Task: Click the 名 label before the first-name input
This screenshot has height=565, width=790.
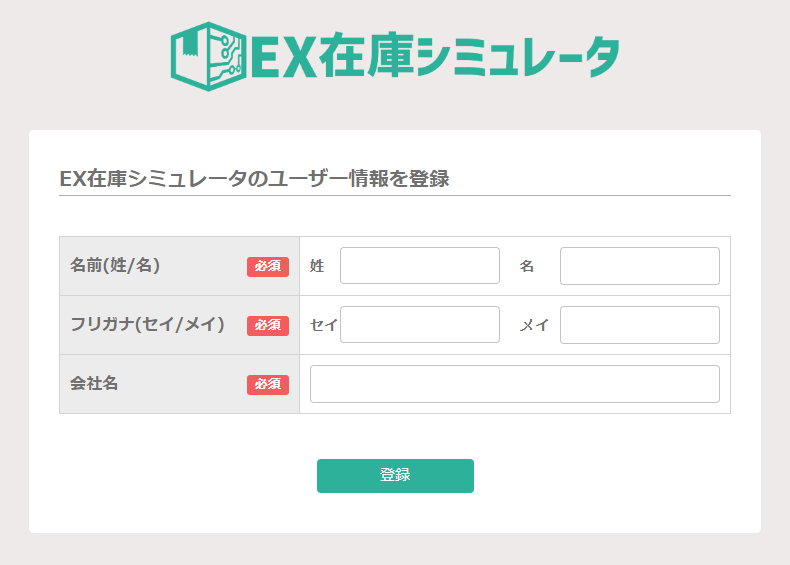Action: click(527, 266)
